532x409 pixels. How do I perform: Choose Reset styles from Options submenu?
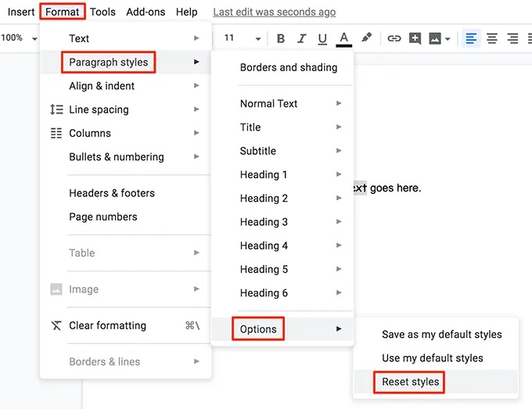click(x=410, y=382)
